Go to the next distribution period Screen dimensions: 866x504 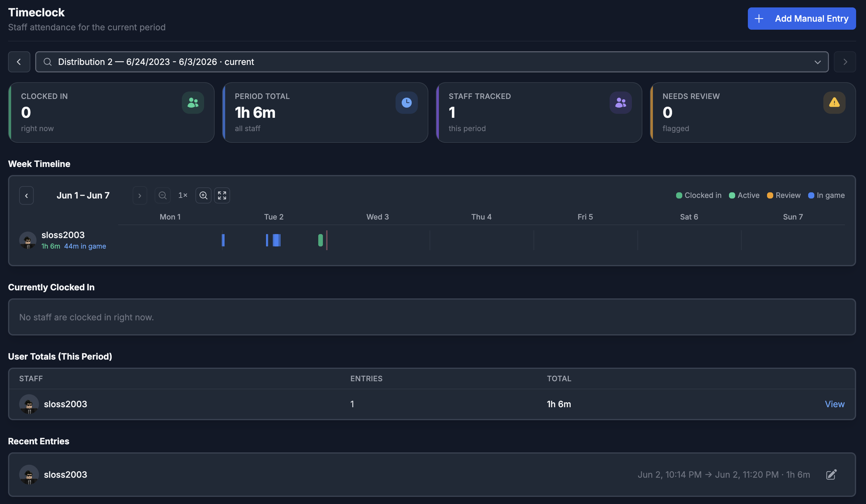pos(845,62)
